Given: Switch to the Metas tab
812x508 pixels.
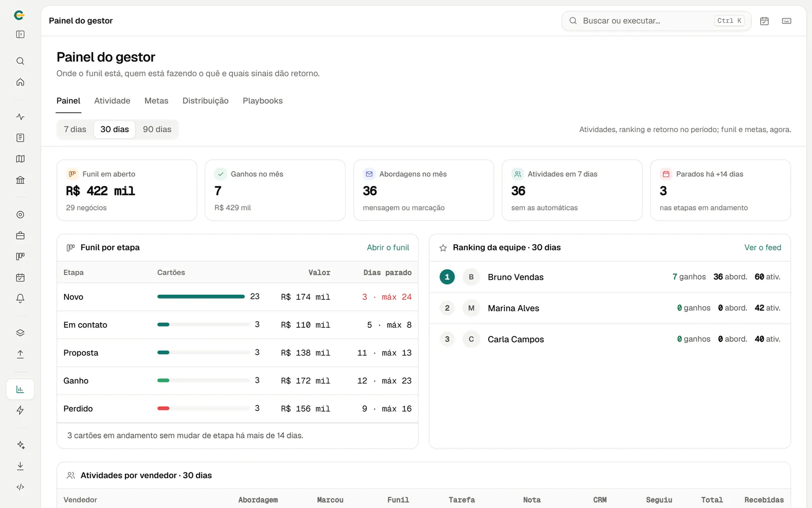Looking at the screenshot, I should [x=156, y=101].
